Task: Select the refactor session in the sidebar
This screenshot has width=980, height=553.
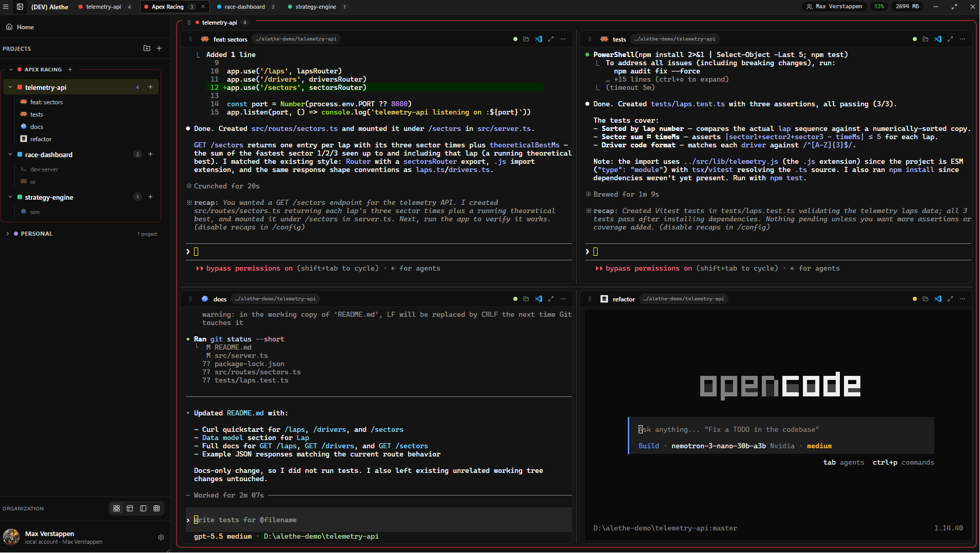Action: 41,139
